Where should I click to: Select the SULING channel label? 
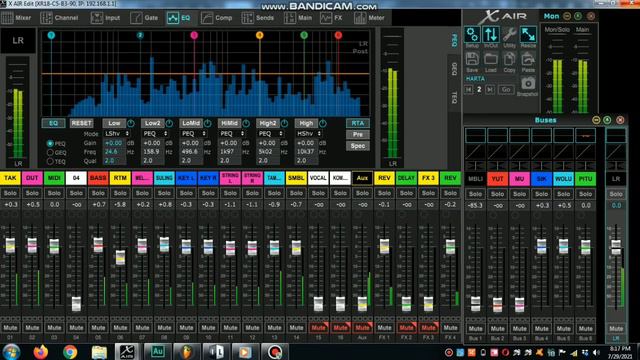(164, 178)
